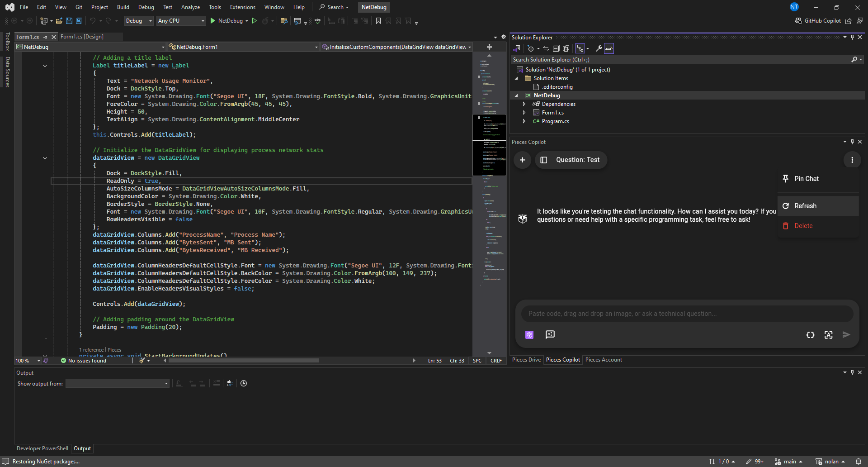The width and height of the screenshot is (868, 467).
Task: Click the Collapse All icon in Solution Explorer
Action: (x=556, y=48)
